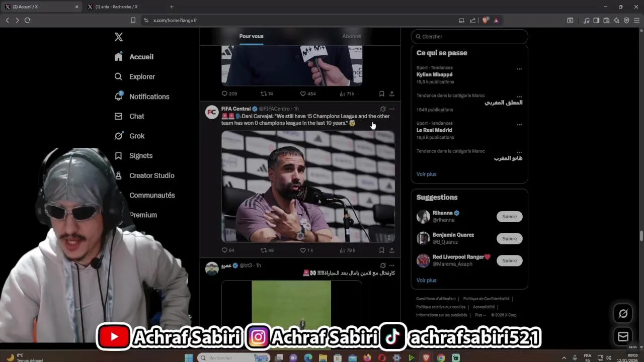Follow Red Liverpool Ranger with Suivre
Viewport: 644px width, 362px height.
[x=510, y=260]
